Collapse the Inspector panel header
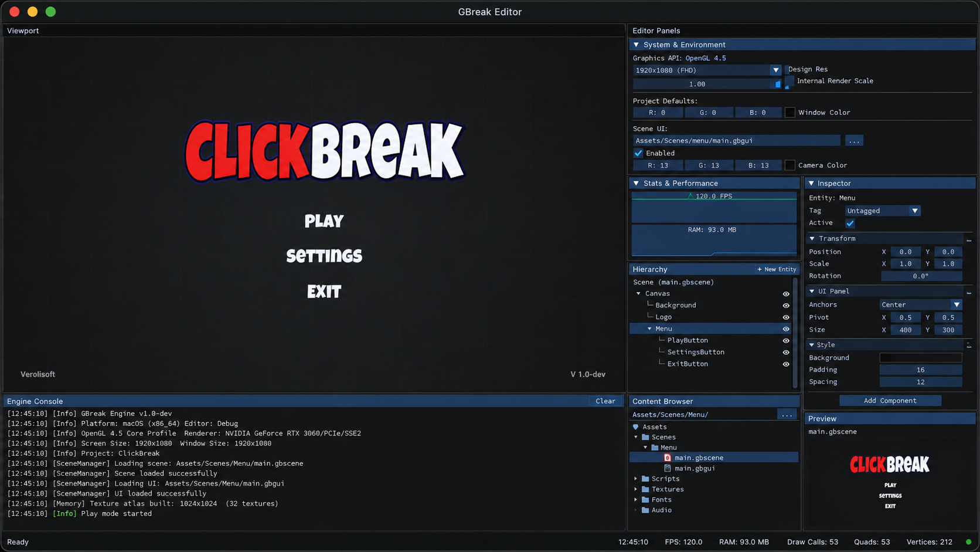The image size is (980, 552). (811, 183)
